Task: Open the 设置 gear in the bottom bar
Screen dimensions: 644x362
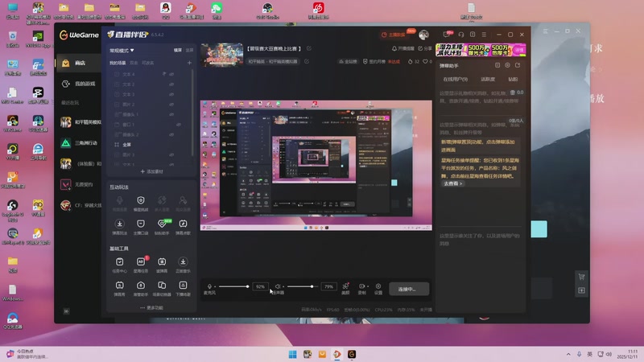Action: tap(378, 288)
